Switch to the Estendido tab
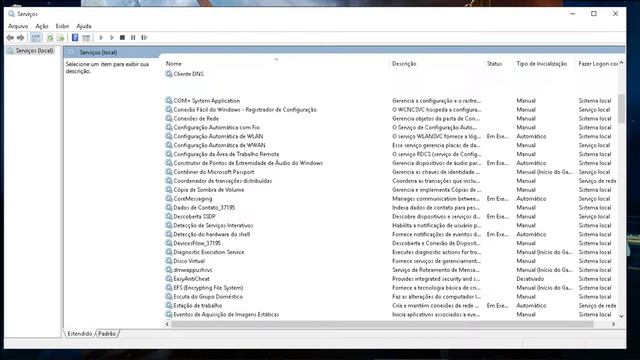 (80, 333)
